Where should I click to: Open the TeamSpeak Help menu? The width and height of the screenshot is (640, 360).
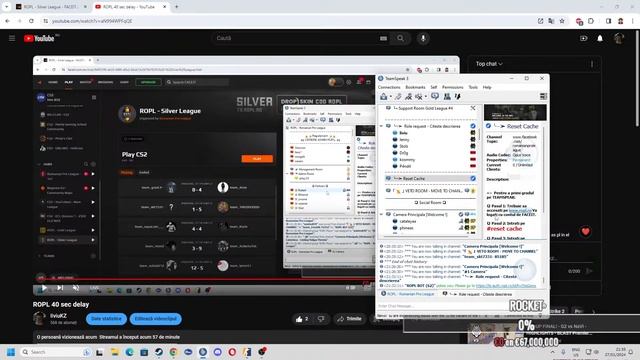tap(487, 87)
